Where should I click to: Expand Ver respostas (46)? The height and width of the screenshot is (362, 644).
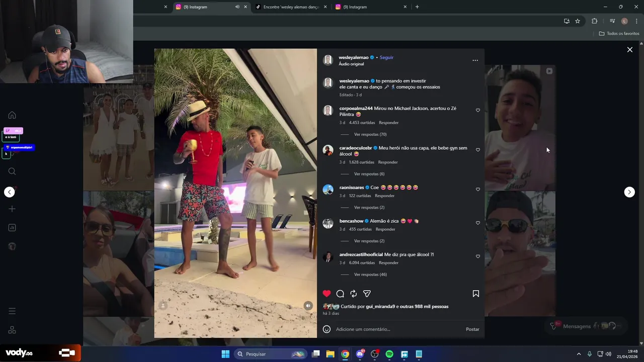[370, 275]
